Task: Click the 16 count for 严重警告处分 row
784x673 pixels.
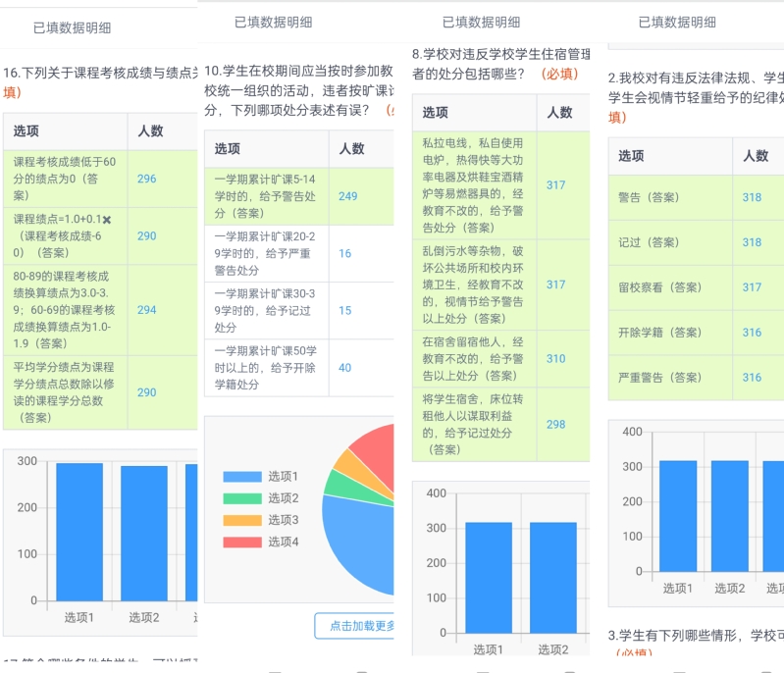Action: 344,253
